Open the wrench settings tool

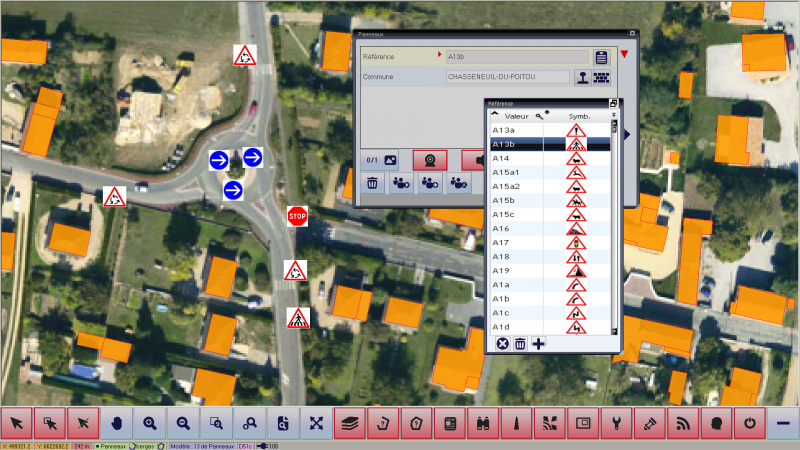[x=617, y=423]
